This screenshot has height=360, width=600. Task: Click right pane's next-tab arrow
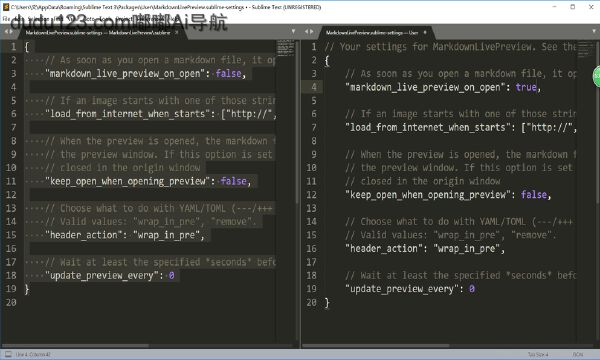[312, 32]
